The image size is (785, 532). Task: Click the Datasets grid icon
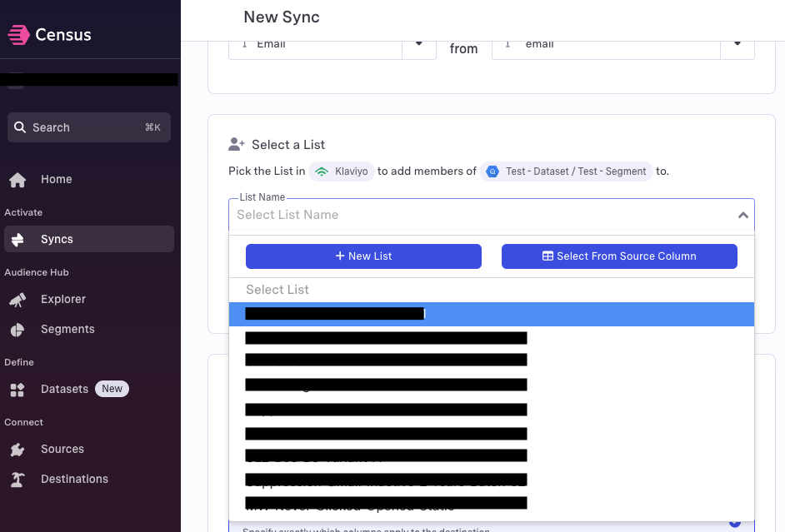coord(17,390)
